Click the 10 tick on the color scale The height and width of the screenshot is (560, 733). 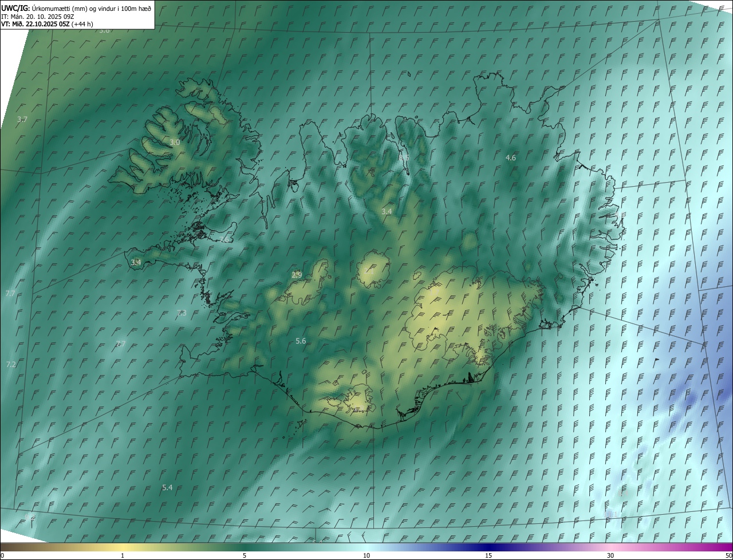point(366,555)
